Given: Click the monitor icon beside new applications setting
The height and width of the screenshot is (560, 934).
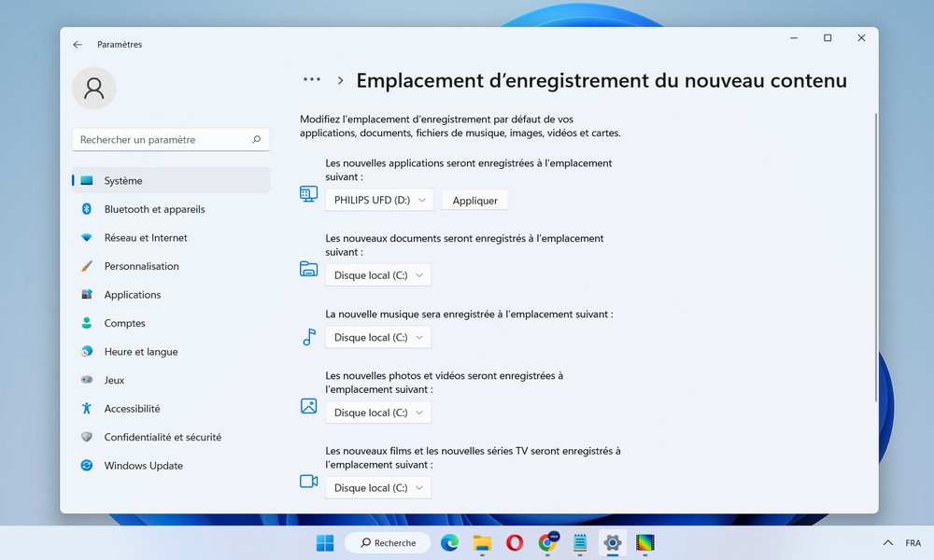Looking at the screenshot, I should [x=308, y=194].
